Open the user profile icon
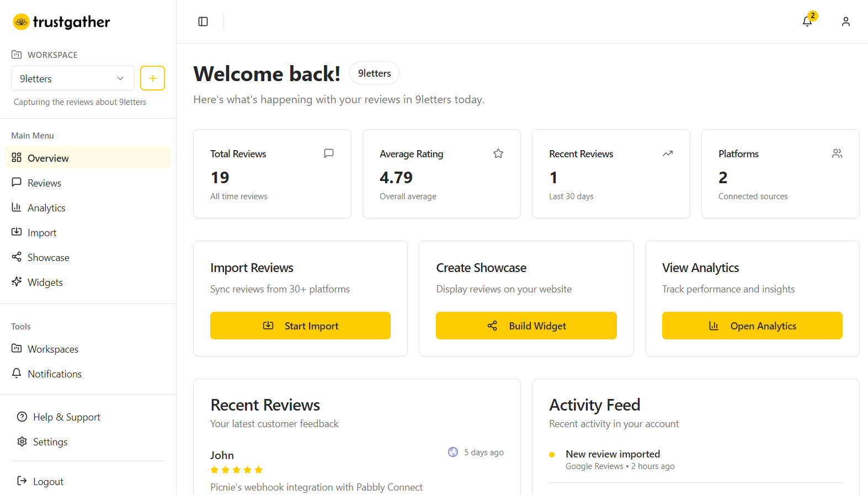The image size is (868, 495). click(x=845, y=22)
